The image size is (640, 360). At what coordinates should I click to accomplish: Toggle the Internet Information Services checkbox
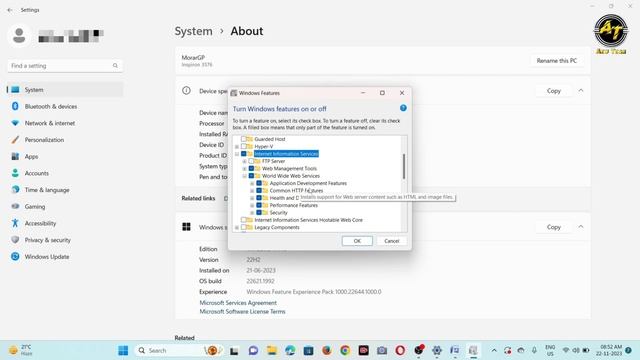click(244, 154)
